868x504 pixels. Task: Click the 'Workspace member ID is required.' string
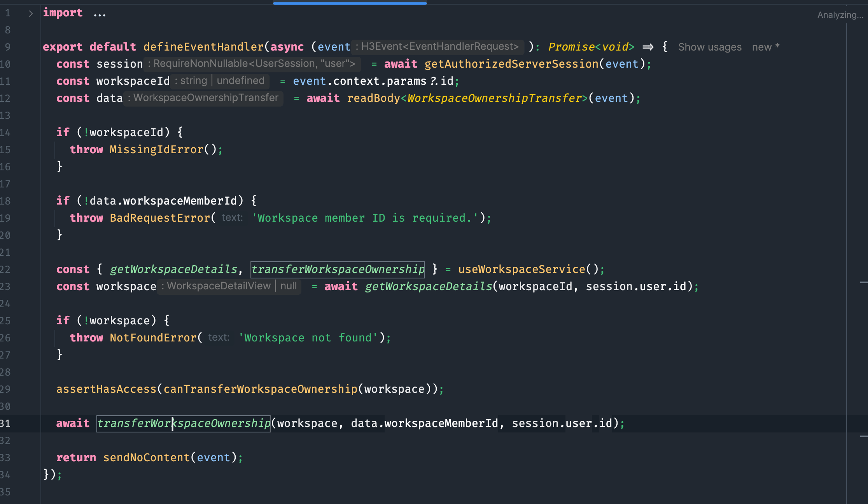pos(365,218)
